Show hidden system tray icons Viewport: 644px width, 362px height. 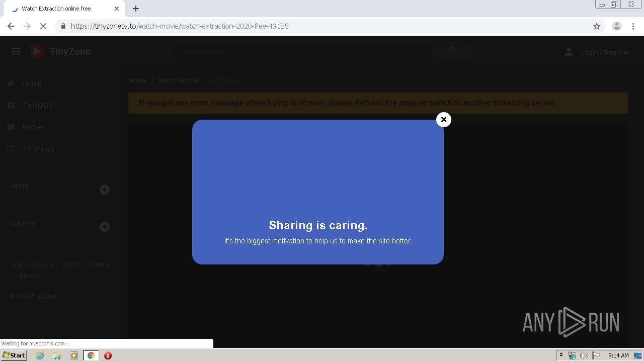click(561, 355)
